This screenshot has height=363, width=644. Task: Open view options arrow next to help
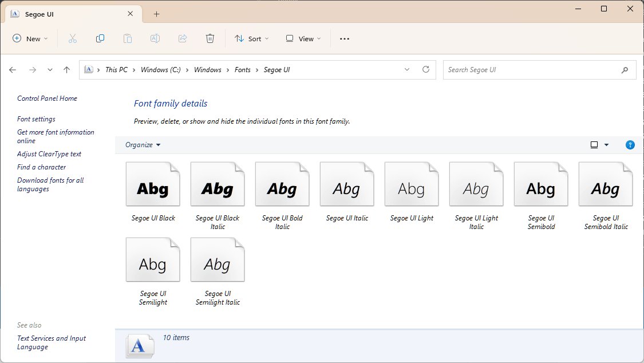[606, 145]
